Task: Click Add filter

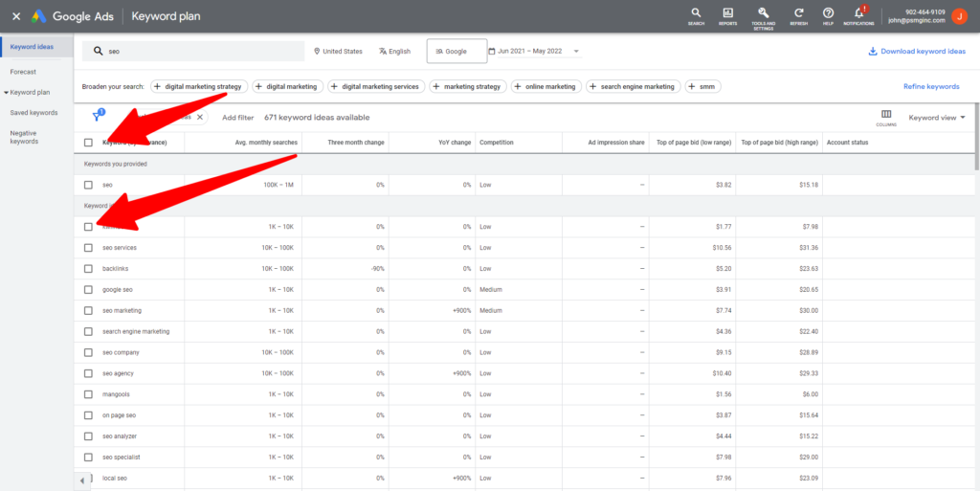Action: 238,118
